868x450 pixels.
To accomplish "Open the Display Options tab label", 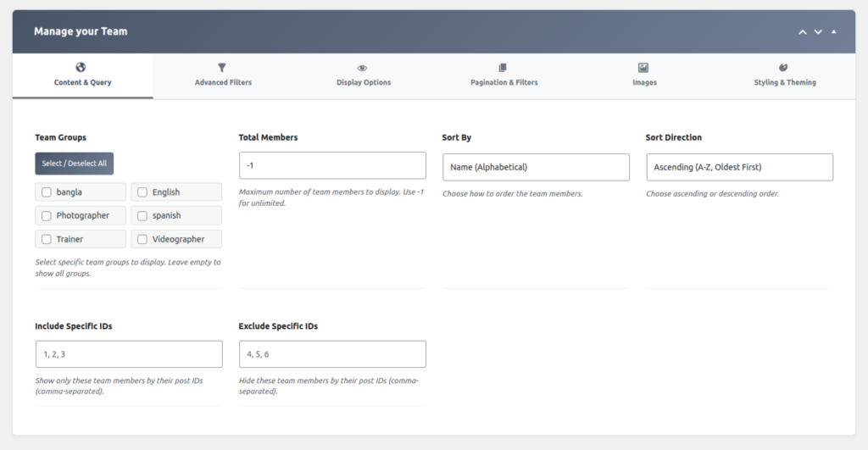I will (364, 83).
